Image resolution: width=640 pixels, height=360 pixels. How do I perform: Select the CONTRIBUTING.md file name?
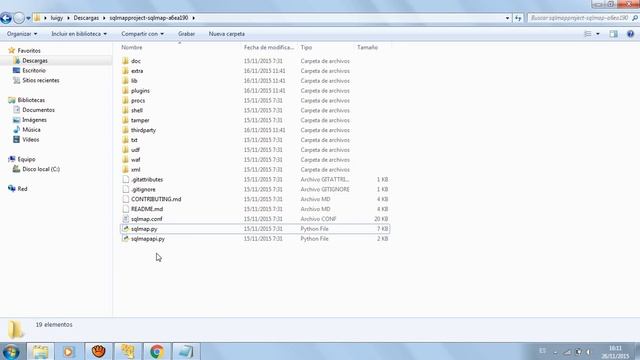[x=156, y=199]
